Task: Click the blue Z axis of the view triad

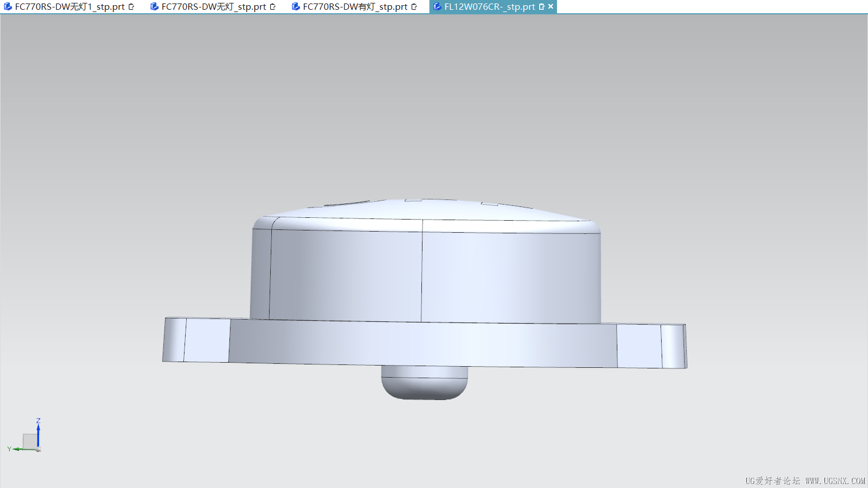Action: coord(39,434)
